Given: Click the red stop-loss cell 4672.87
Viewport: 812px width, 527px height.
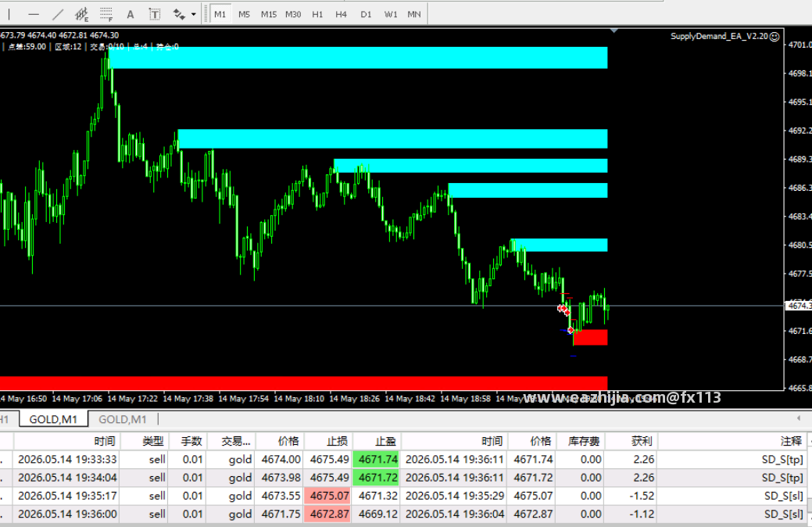Looking at the screenshot, I should (x=328, y=514).
